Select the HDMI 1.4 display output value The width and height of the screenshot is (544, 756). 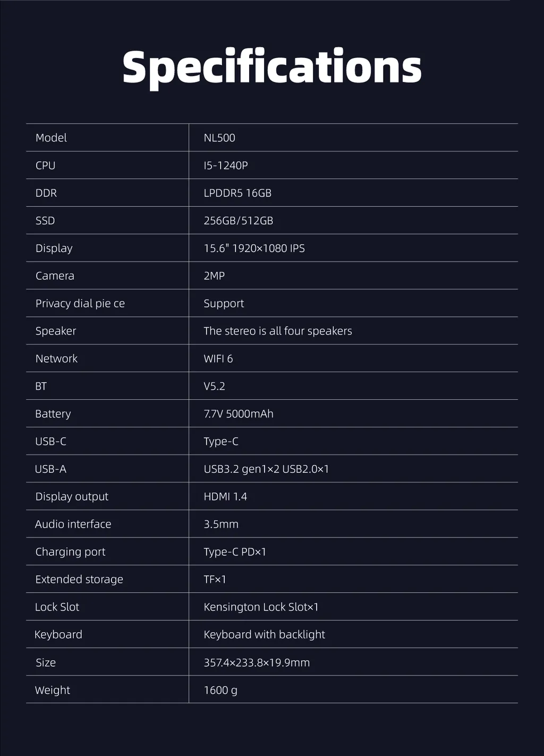pos(225,497)
